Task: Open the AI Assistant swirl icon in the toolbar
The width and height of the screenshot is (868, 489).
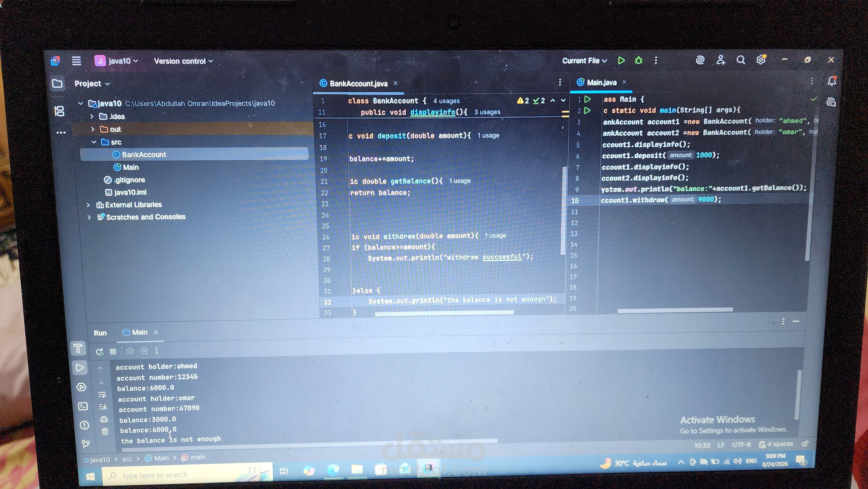Action: pos(700,60)
